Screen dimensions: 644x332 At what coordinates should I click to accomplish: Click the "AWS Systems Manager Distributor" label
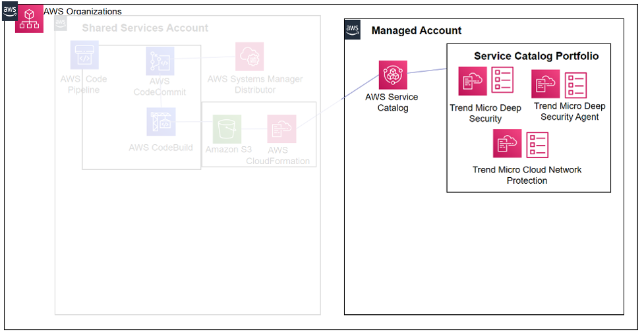pos(255,84)
